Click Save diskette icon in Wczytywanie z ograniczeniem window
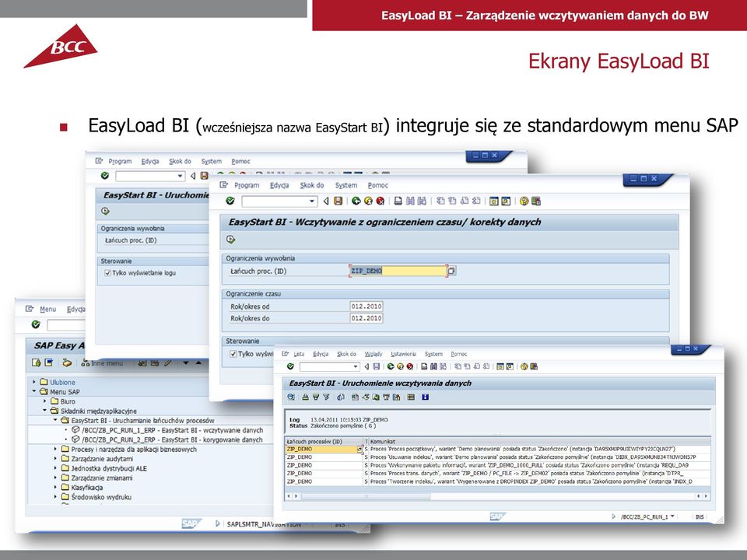This screenshot has width=747, height=560. (x=338, y=201)
